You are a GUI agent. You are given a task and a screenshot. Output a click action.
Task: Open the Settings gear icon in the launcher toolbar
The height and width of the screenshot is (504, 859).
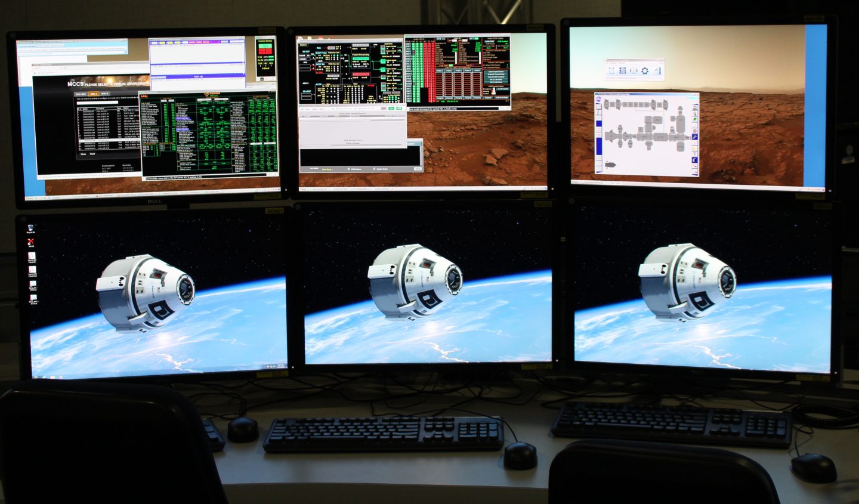(645, 70)
